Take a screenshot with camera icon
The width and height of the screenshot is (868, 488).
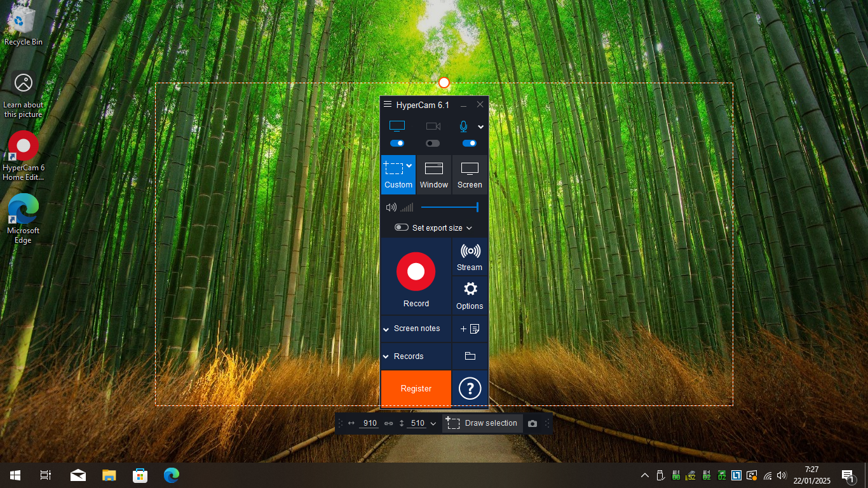532,424
